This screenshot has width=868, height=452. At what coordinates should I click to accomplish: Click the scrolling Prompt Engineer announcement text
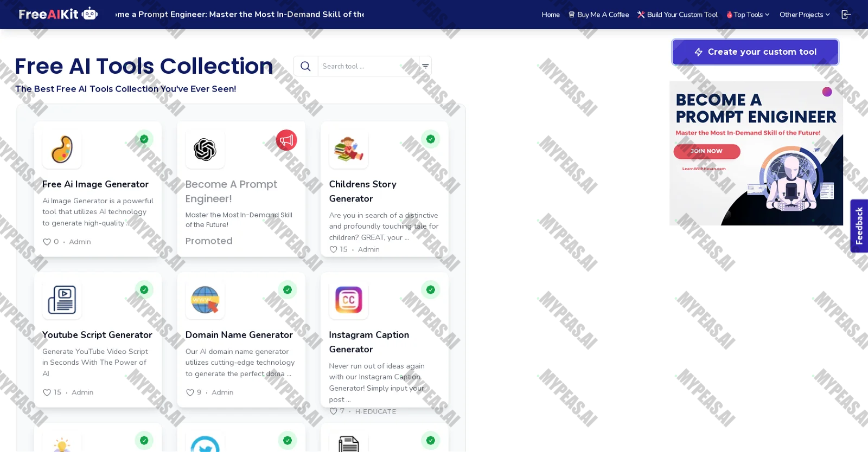click(x=239, y=15)
